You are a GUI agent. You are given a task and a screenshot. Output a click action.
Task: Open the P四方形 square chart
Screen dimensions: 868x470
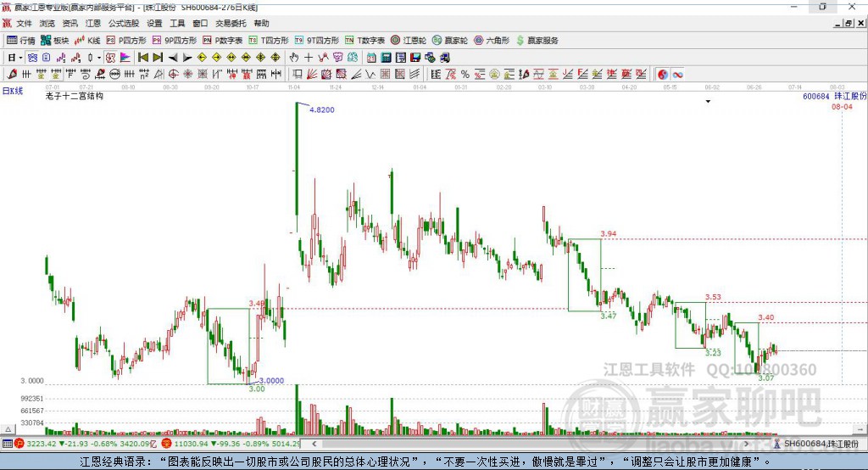click(x=126, y=41)
